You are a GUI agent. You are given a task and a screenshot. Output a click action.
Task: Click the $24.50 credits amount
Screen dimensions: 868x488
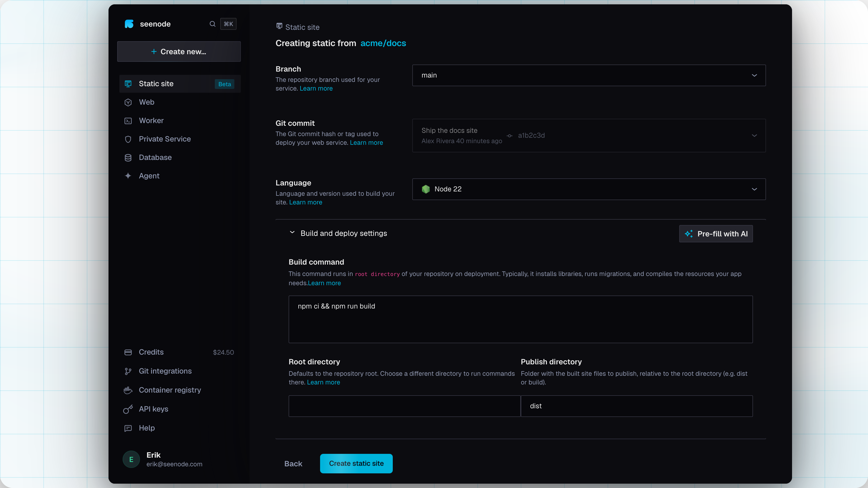coord(224,353)
